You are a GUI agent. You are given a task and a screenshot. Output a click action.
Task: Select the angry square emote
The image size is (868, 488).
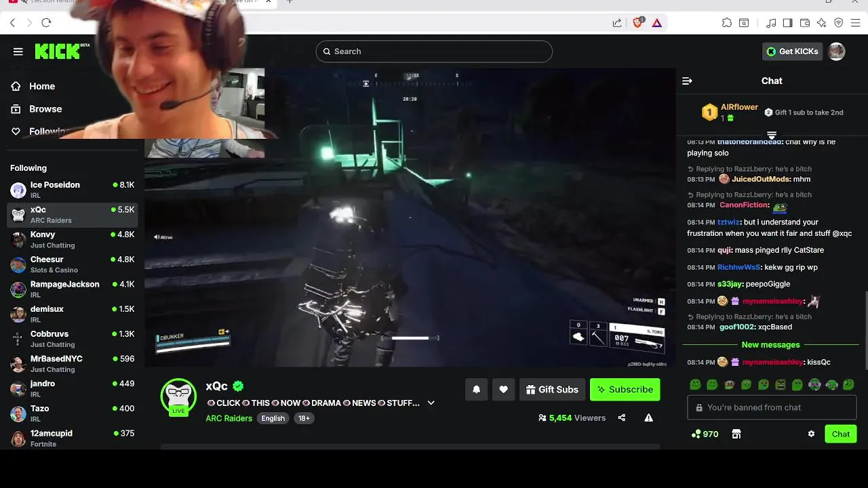click(x=781, y=385)
